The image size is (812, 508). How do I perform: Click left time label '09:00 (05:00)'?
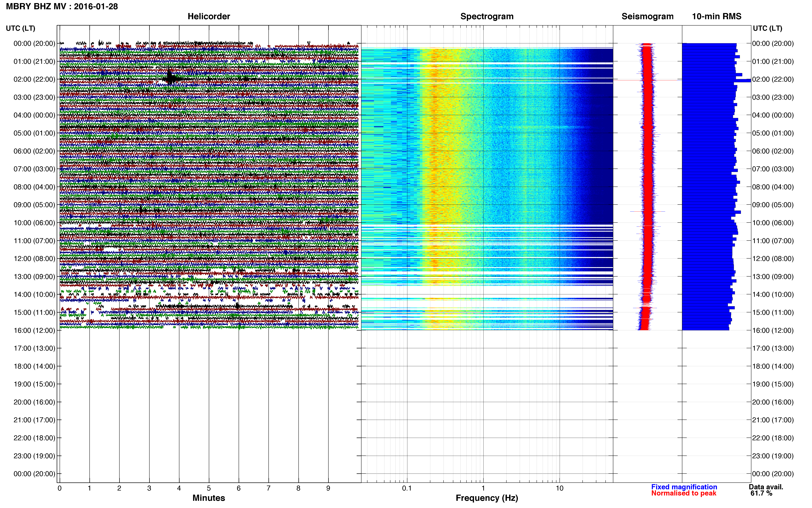pyautogui.click(x=34, y=205)
